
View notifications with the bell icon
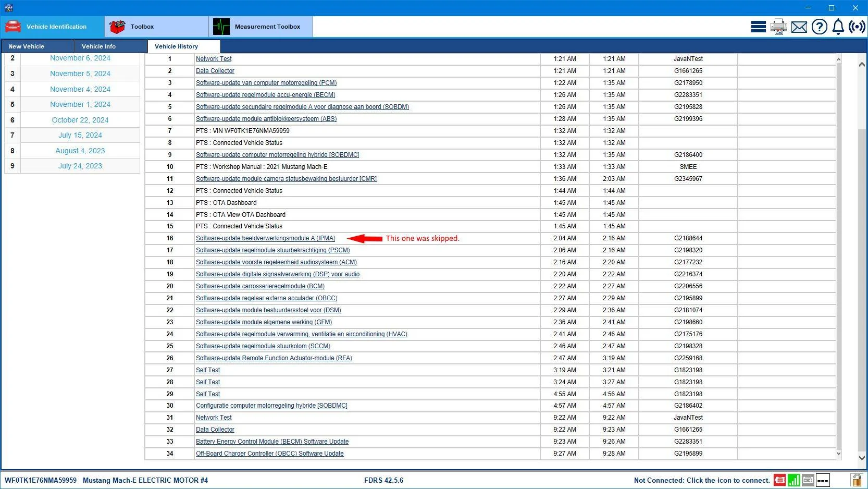click(838, 27)
